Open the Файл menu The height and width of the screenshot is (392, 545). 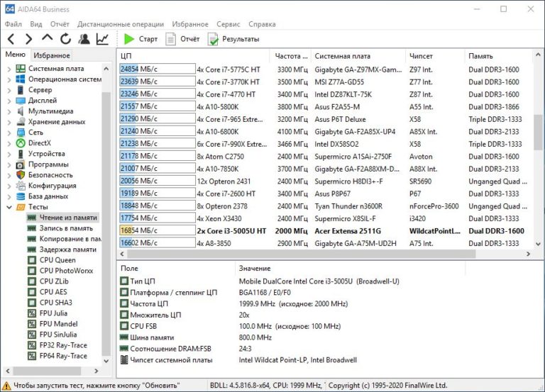tap(13, 24)
